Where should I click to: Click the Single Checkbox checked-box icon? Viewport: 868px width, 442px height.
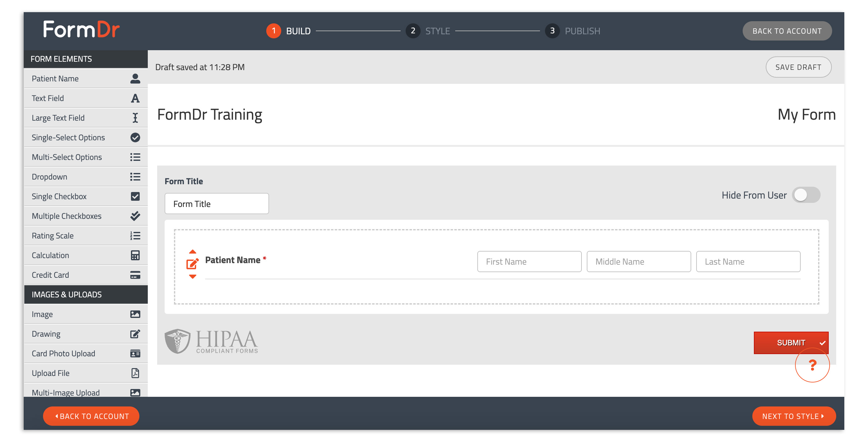(x=135, y=196)
